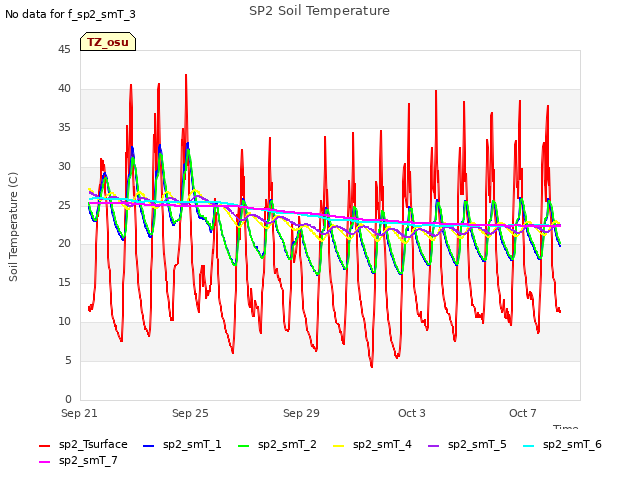Click the Oct 3 x-axis tick label
The height and width of the screenshot is (480, 640).
click(x=412, y=413)
